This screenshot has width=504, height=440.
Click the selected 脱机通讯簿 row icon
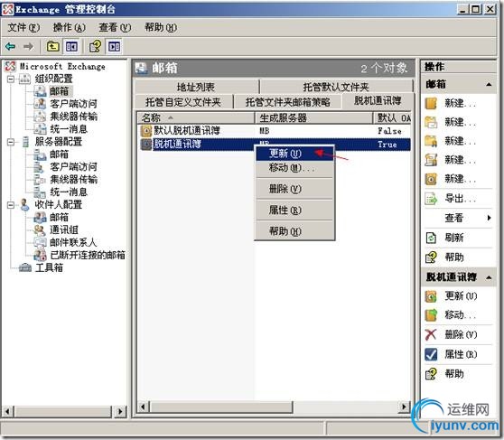[x=146, y=145]
